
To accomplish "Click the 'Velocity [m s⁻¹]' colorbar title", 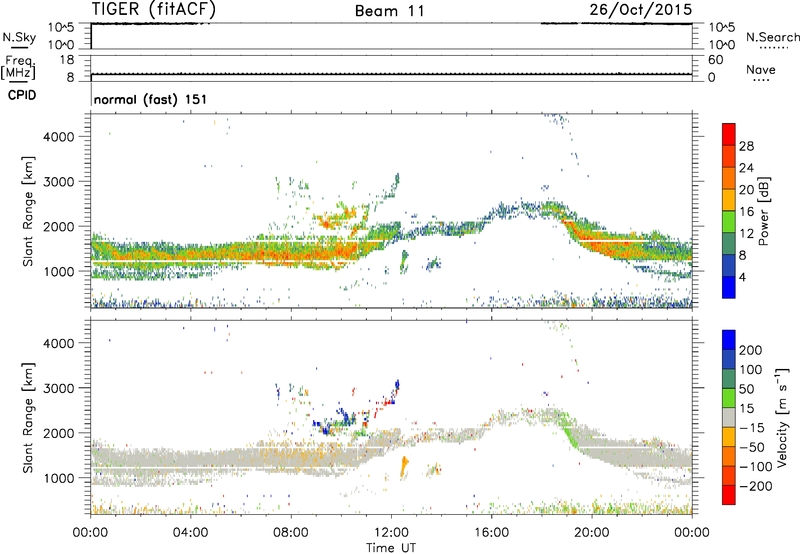I will point(782,417).
